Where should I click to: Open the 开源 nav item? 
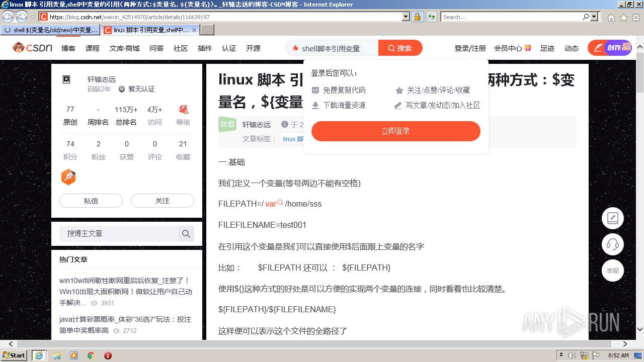point(253,48)
